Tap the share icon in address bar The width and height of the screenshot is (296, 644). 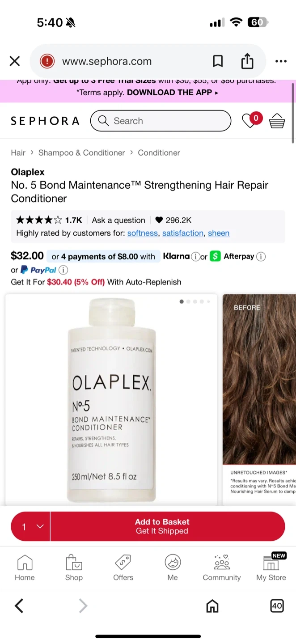[x=247, y=61]
